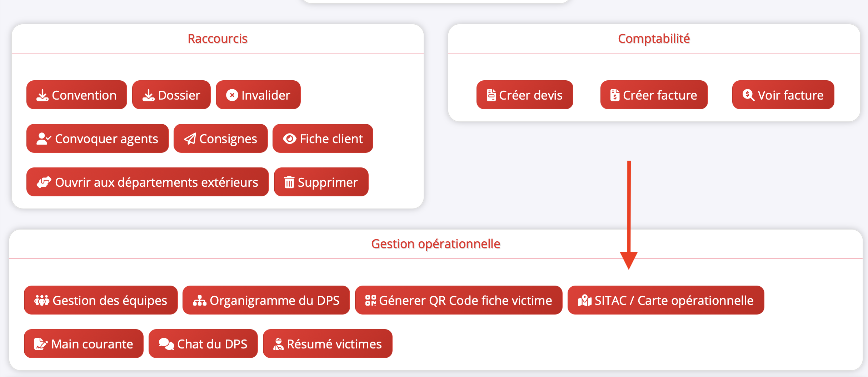
Task: Click the org chart icon
Action: [x=200, y=301]
